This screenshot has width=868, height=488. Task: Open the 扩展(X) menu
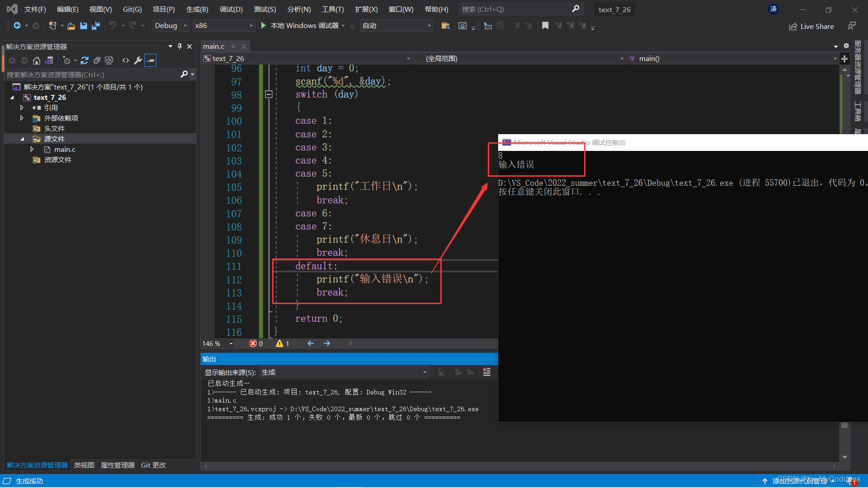coord(366,9)
